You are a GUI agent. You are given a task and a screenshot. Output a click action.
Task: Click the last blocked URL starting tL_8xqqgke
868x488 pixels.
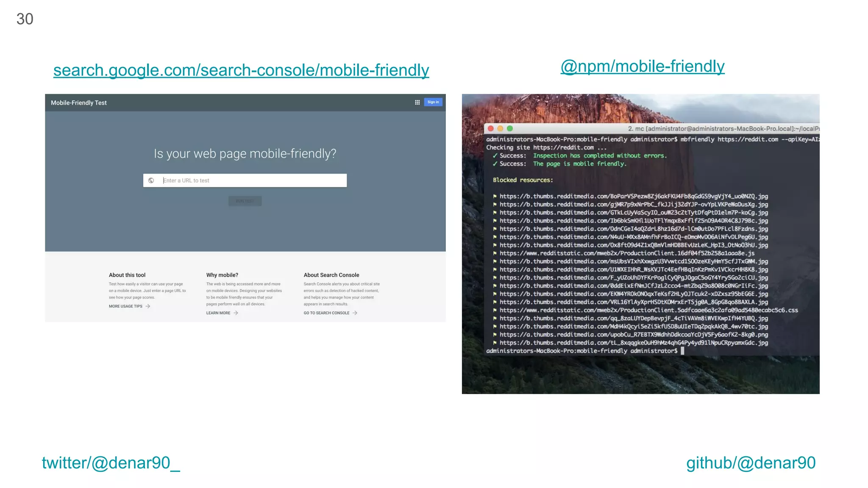tap(634, 343)
